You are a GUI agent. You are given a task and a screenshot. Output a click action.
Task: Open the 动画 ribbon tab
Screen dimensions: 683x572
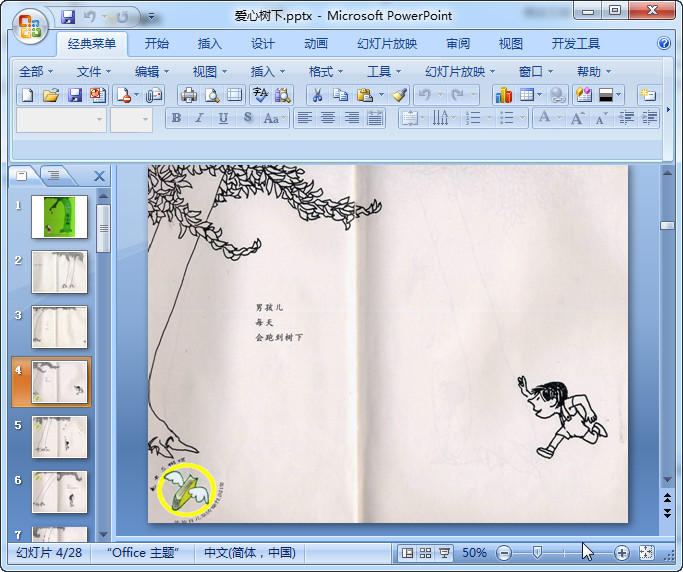(316, 44)
